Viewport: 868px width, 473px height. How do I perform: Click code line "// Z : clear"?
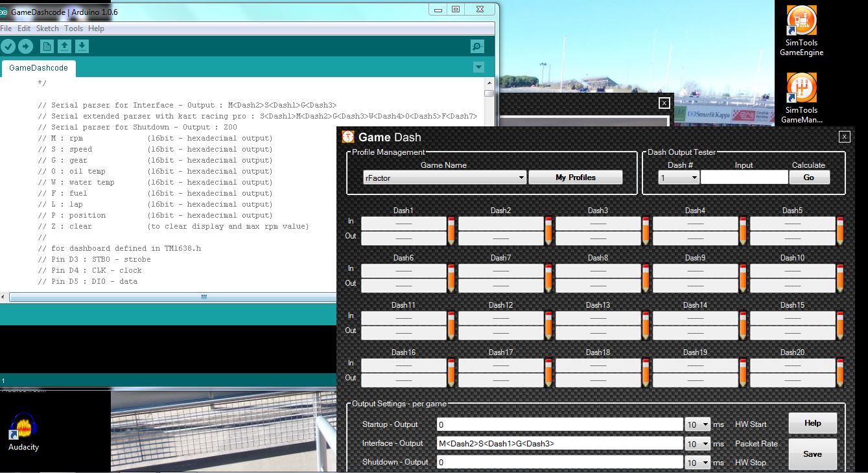174,226
